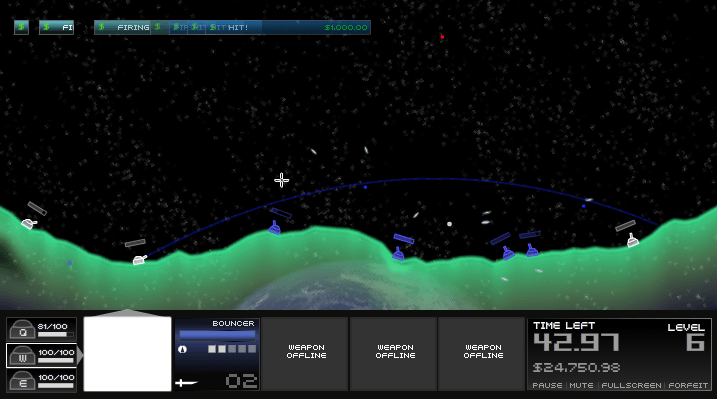717x399 pixels.
Task: Select the W tank unit slot
Action: point(41,356)
